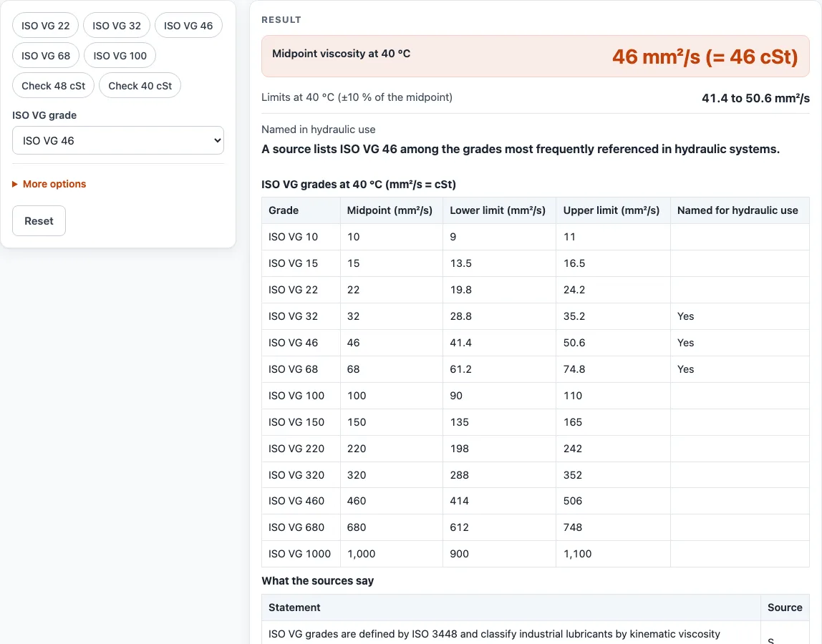Click the Midpoint (mm²/s) column header
The image size is (822, 644).
(392, 210)
